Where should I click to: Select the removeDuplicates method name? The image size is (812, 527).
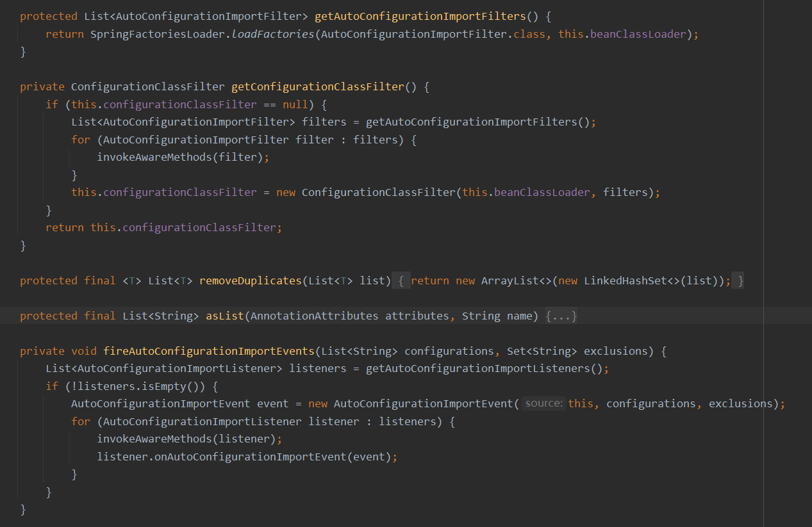[x=250, y=281]
